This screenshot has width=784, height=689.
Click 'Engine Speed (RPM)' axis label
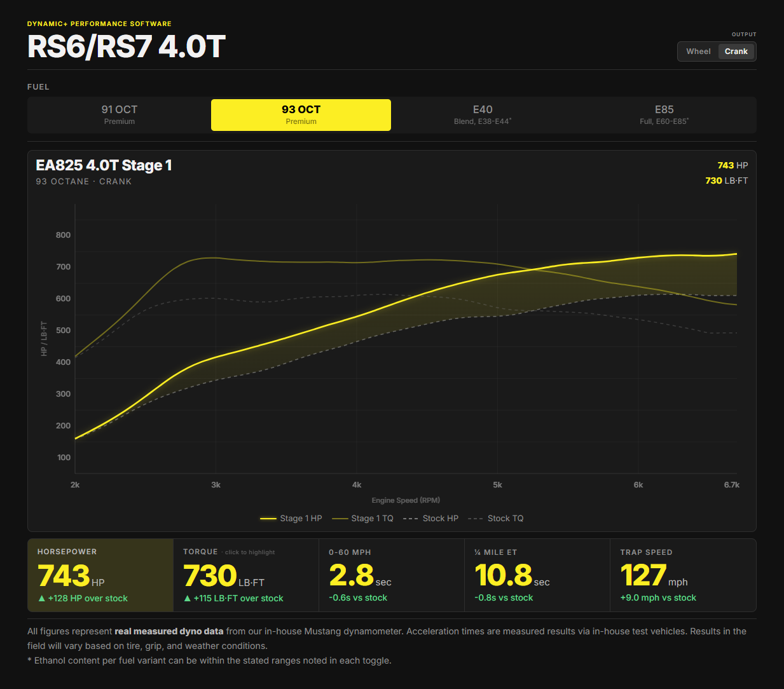406,500
